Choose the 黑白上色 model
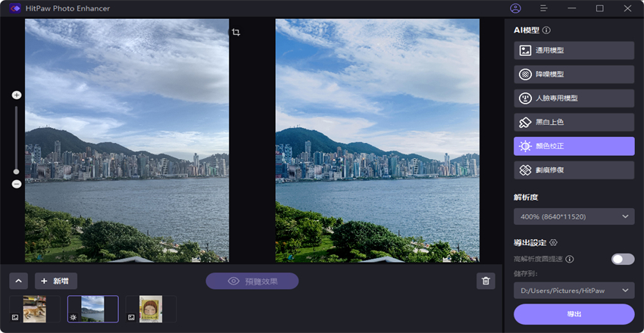This screenshot has height=333, width=644. click(x=574, y=122)
